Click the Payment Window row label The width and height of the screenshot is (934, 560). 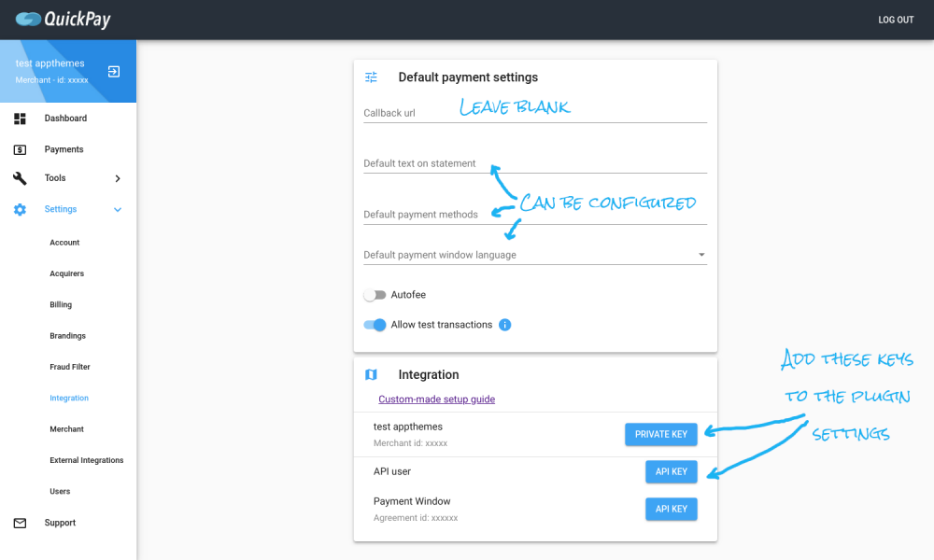412,501
